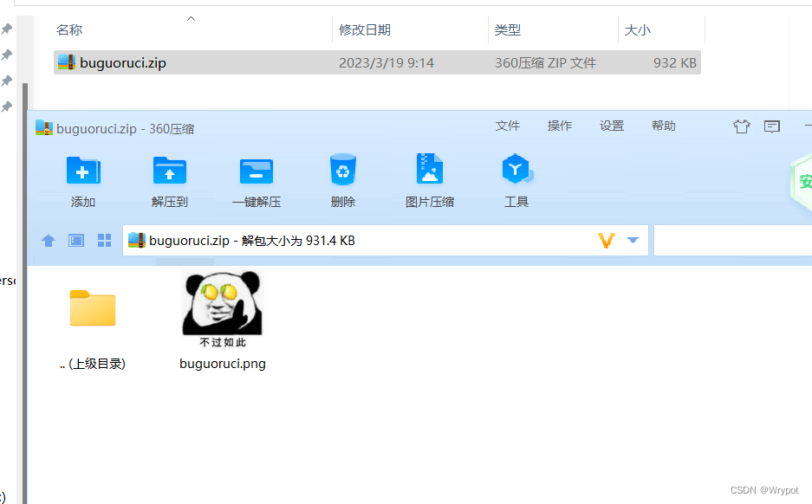Viewport: 812px width, 504px height.
Task: Click the up arrow to parent directory
Action: coord(48,240)
